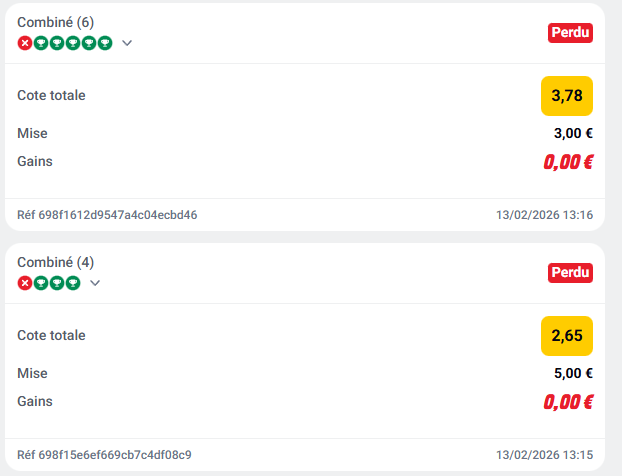The height and width of the screenshot is (476, 622).
Task: Click red X lost icon in Combiné (6)
Action: [25, 42]
